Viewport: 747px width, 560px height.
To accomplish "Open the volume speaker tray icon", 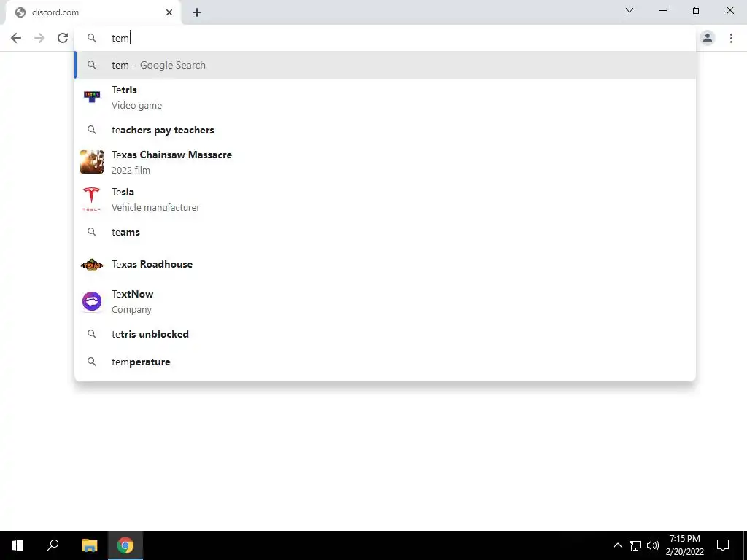I will tap(653, 545).
